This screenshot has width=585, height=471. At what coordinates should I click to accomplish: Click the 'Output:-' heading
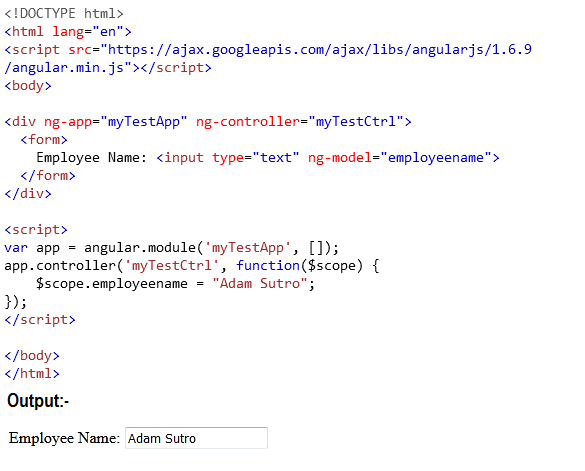coord(38,401)
